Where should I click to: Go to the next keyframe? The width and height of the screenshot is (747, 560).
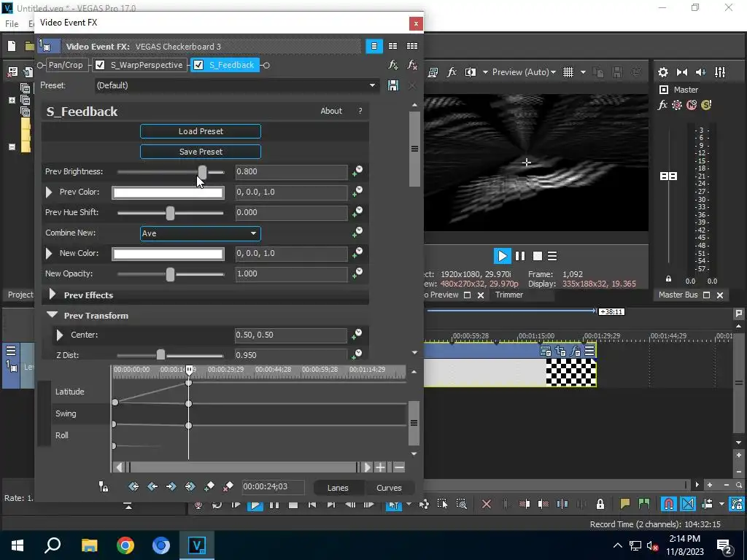(171, 486)
